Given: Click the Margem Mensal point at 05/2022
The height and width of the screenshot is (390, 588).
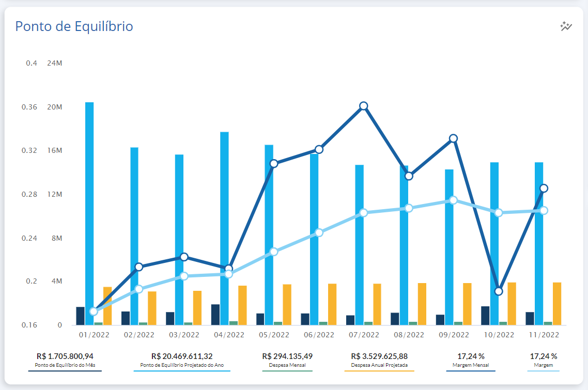Looking at the screenshot, I should coord(274,163).
